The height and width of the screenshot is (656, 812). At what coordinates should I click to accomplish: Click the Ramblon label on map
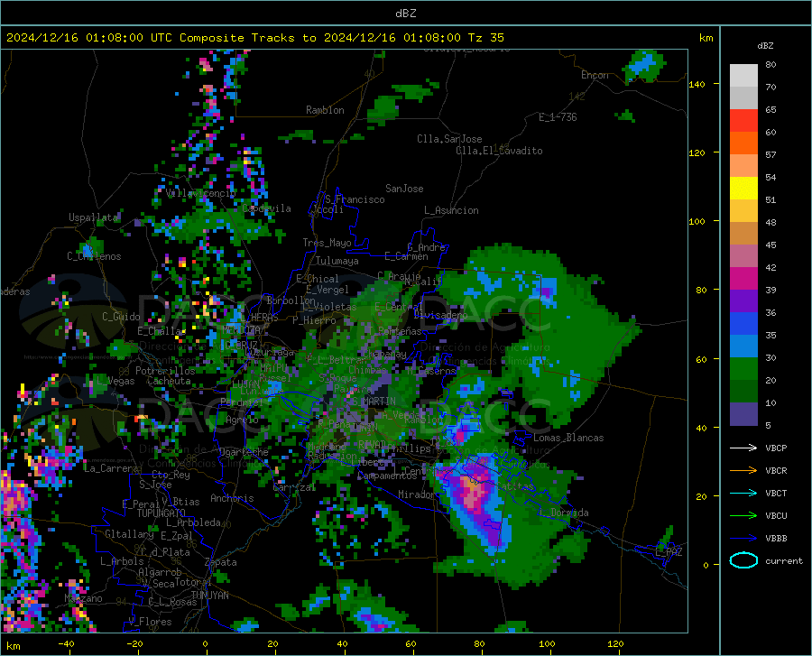[325, 110]
